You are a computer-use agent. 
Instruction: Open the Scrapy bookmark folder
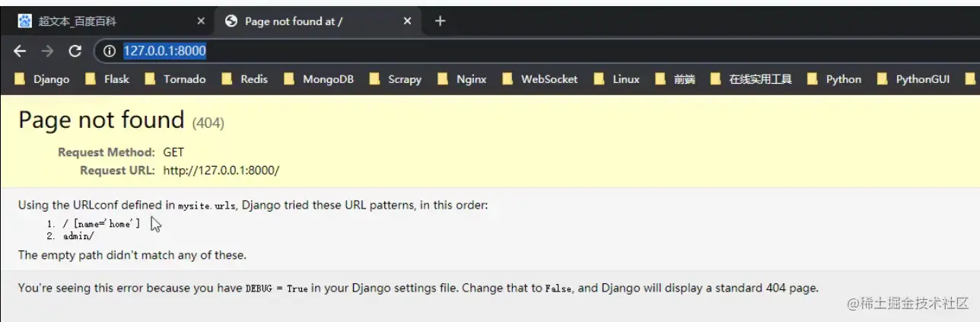click(396, 79)
